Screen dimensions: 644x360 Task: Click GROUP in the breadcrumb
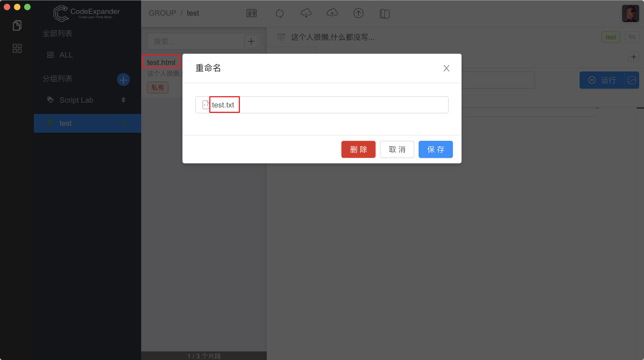point(162,13)
